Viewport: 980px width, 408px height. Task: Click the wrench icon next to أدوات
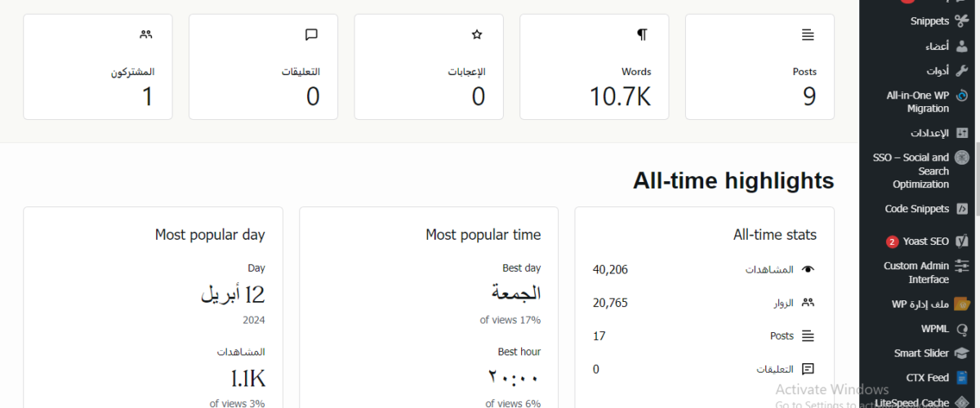962,70
